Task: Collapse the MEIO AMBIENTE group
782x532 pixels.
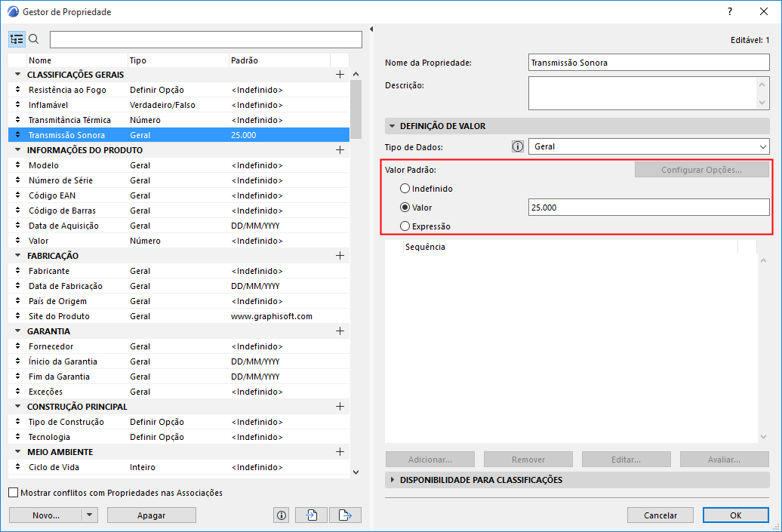Action: [x=18, y=452]
